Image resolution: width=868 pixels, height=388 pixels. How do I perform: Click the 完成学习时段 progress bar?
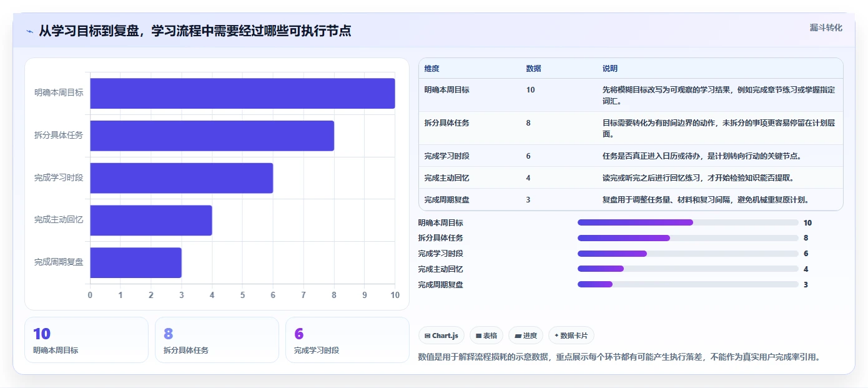688,254
